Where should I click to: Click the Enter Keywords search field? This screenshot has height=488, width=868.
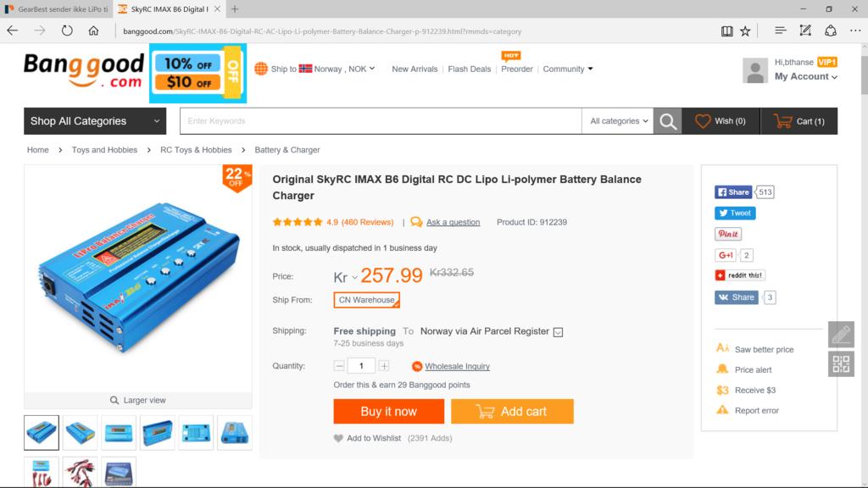click(x=380, y=121)
